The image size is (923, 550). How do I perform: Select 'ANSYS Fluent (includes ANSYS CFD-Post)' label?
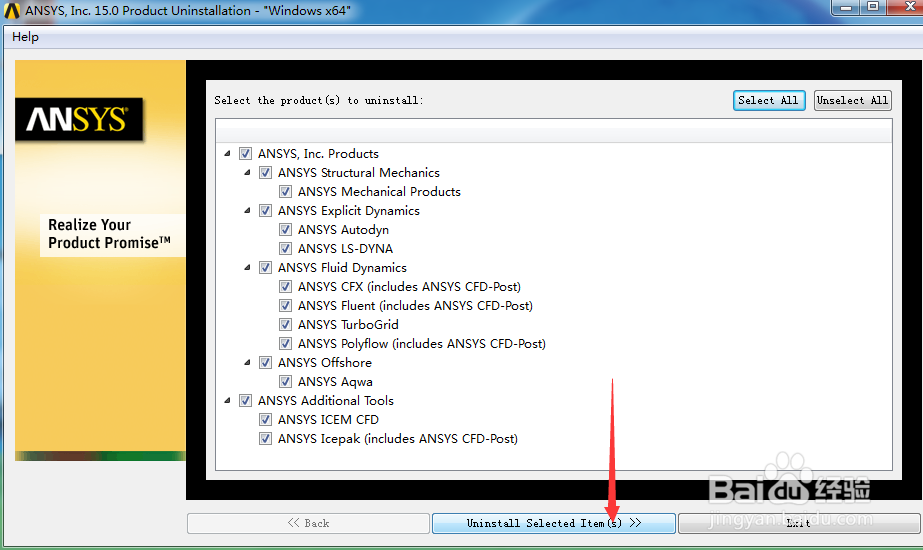tap(415, 306)
